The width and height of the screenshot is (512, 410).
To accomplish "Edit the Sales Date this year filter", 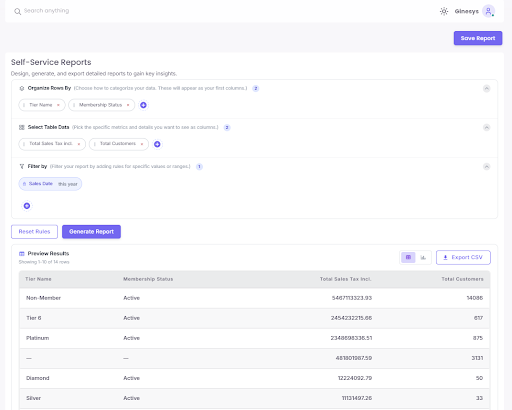I will (x=50, y=184).
